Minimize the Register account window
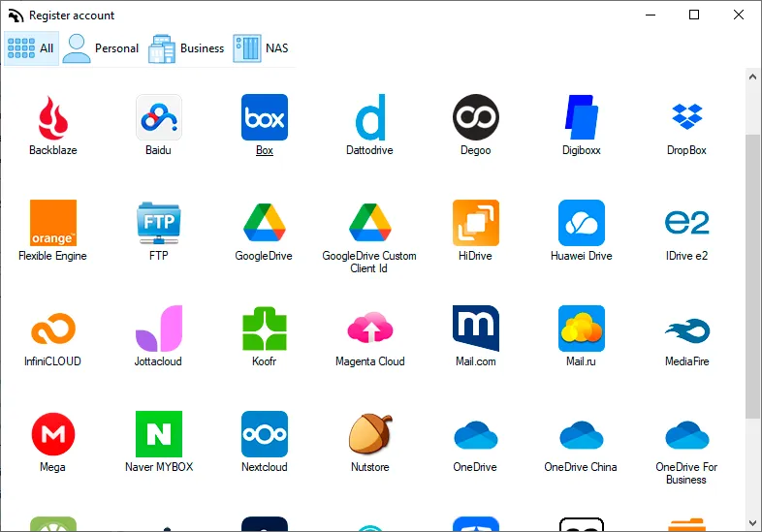This screenshot has height=532, width=762. click(651, 16)
